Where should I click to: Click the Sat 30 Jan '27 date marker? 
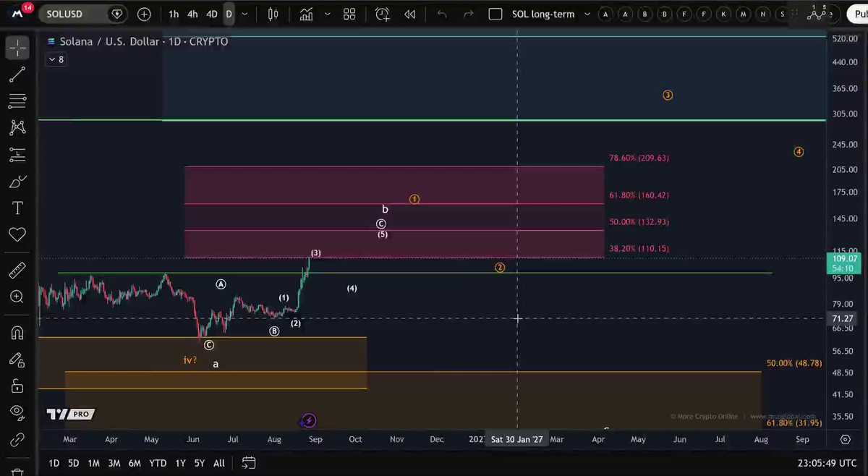(516, 439)
